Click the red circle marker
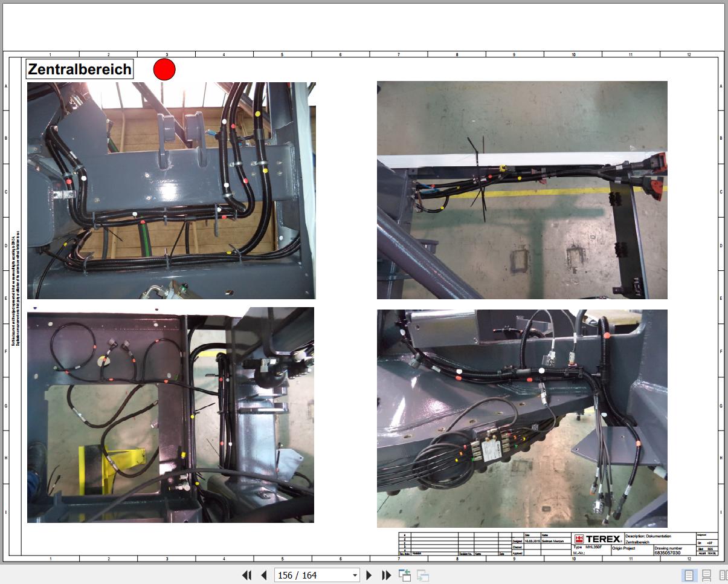Viewport: 728px width, 584px height. click(x=164, y=70)
